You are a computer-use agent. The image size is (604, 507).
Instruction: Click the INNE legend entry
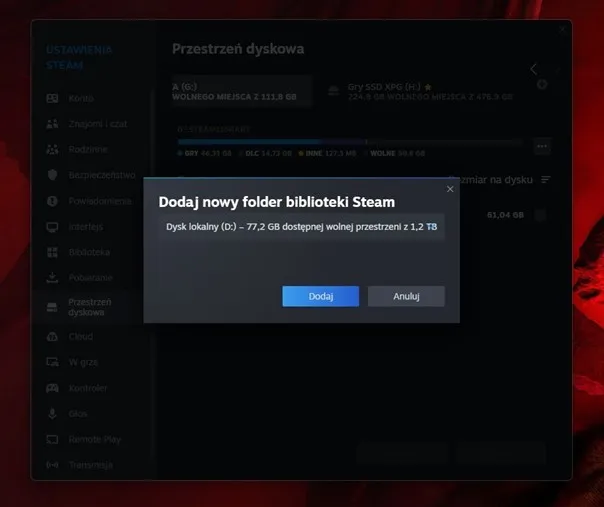[x=327, y=153]
